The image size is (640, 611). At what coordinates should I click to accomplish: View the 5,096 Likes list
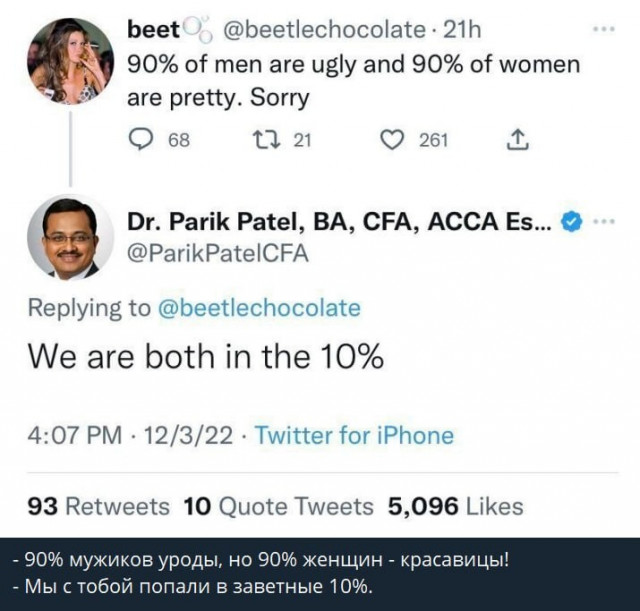455,507
